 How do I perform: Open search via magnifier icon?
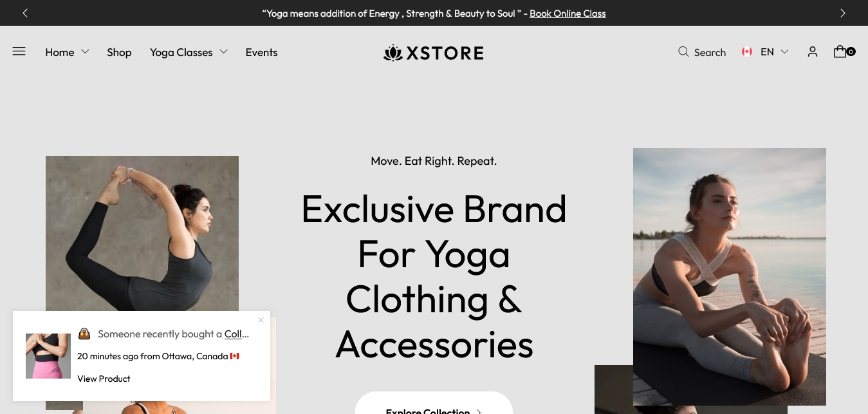pyautogui.click(x=683, y=52)
